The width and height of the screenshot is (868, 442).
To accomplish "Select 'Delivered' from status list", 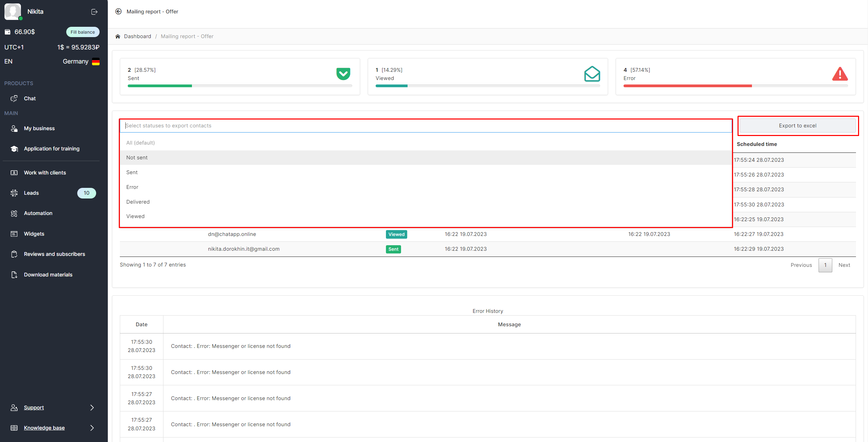I will click(138, 202).
